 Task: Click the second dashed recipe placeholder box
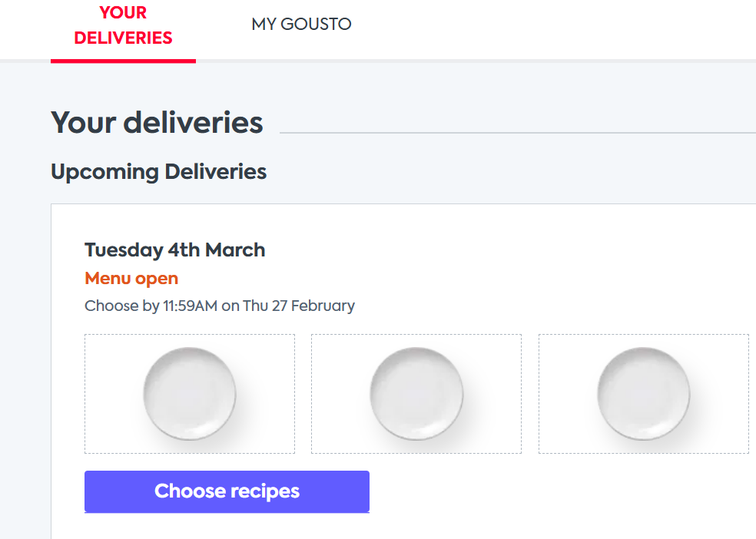[x=416, y=393]
